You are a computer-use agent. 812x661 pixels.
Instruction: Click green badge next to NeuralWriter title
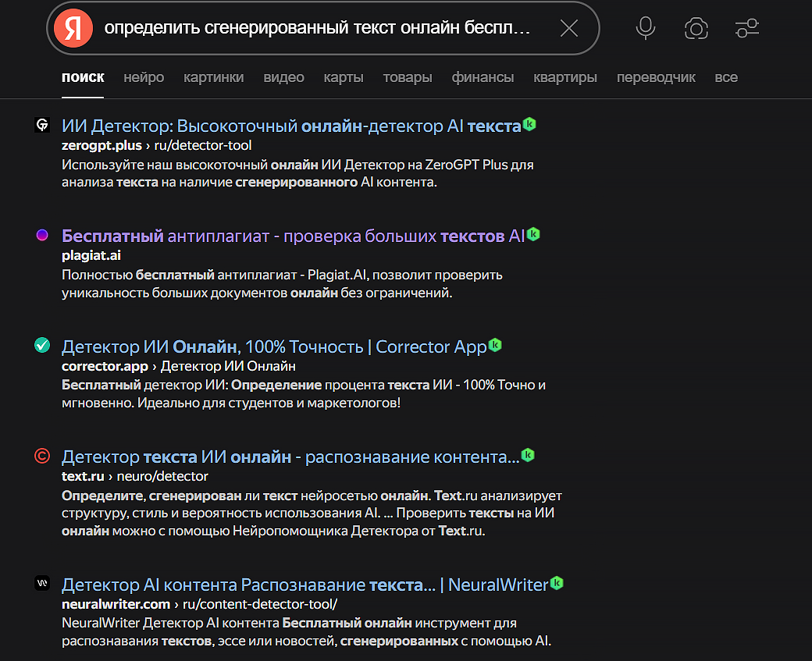point(557,583)
